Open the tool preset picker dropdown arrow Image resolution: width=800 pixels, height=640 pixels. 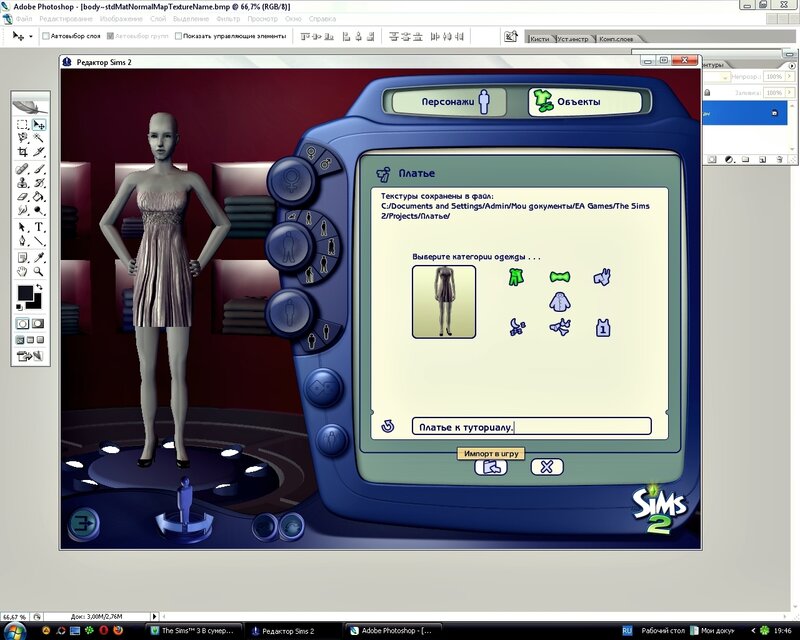click(31, 36)
